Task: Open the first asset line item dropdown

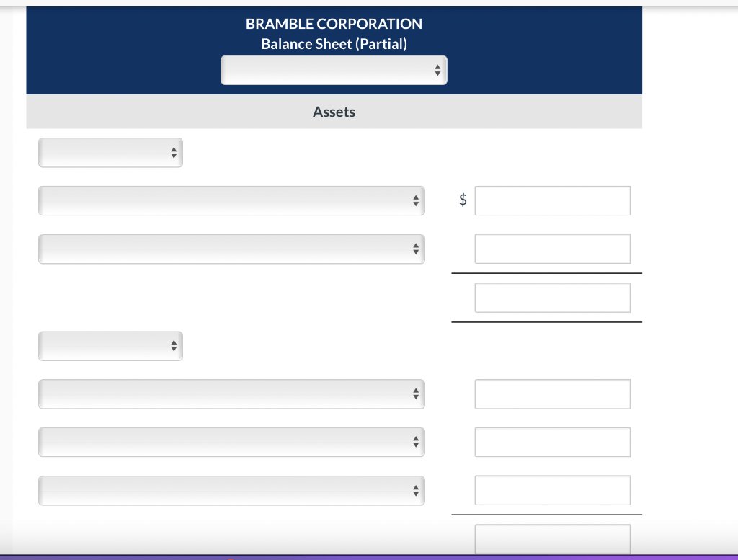Action: [x=231, y=200]
